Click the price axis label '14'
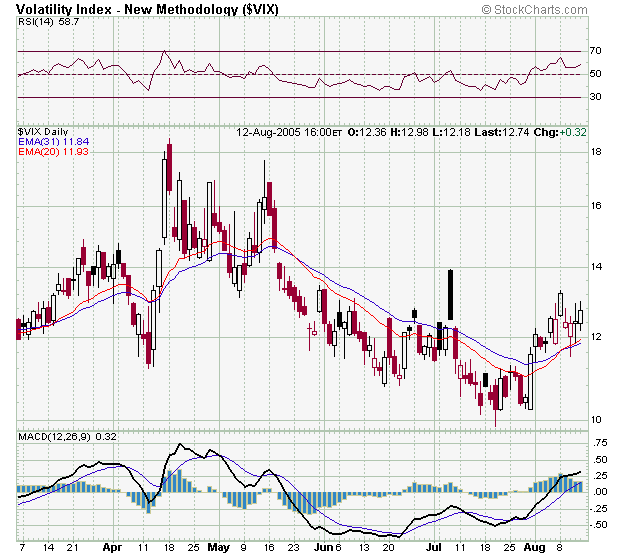Image resolution: width=620 pixels, height=558 pixels. point(596,267)
